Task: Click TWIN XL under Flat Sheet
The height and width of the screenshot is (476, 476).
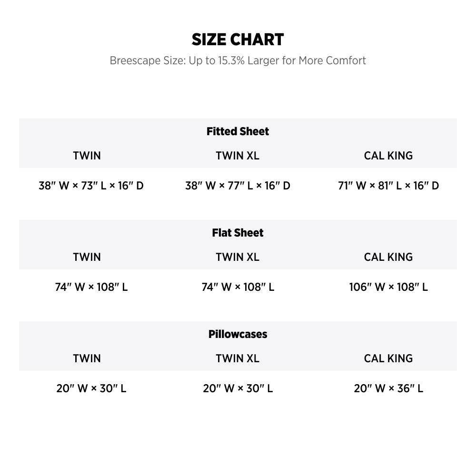Action: 238,257
